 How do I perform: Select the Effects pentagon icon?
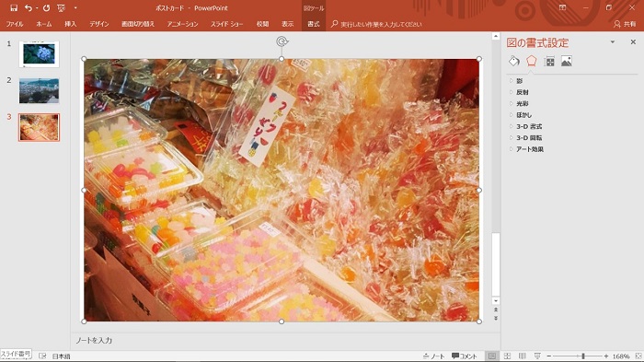click(532, 61)
